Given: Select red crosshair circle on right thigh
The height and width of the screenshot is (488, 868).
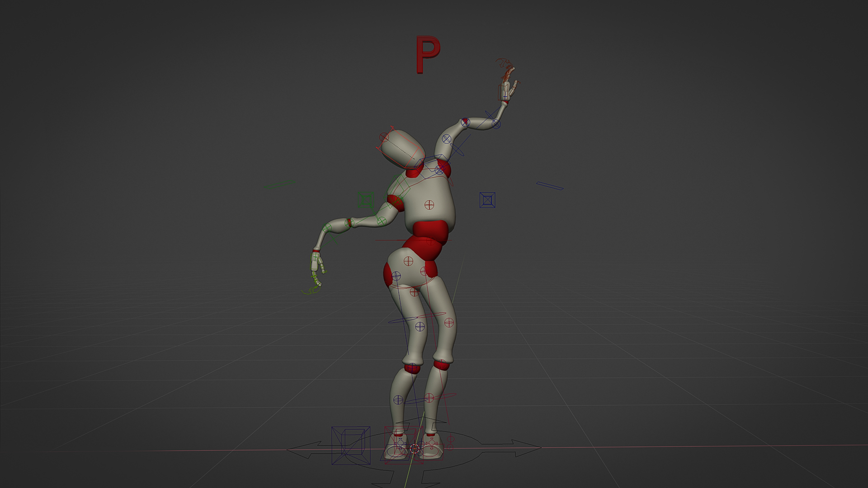Looking at the screenshot, I should click(x=449, y=322).
